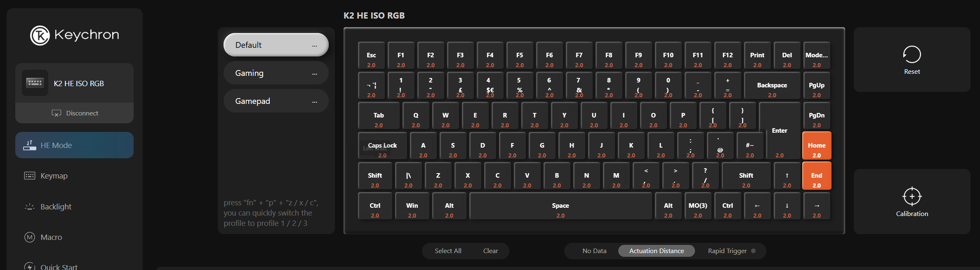Select the Esc key
Screen dimensions: 980x270
371,55
